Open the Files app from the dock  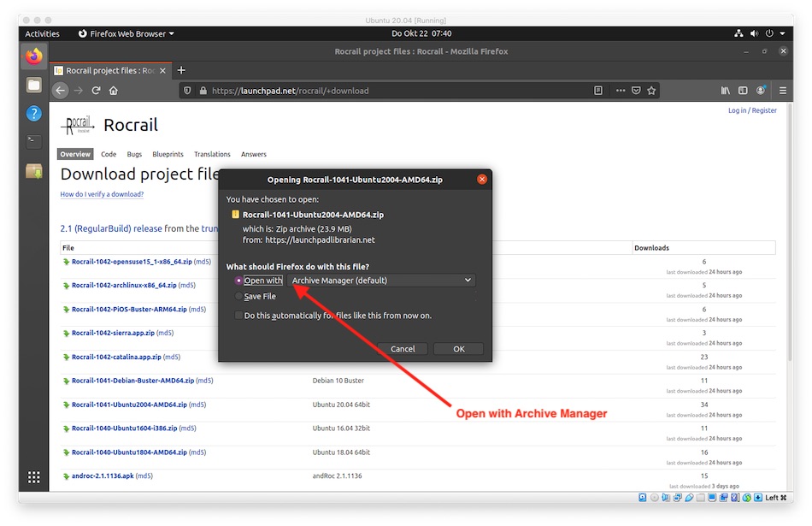[x=33, y=85]
